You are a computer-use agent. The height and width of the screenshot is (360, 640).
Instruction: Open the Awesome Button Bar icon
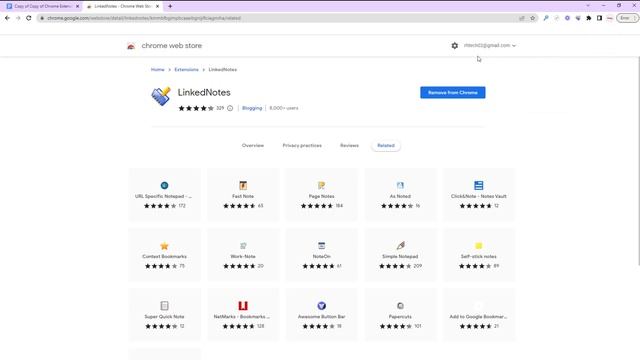(321, 306)
